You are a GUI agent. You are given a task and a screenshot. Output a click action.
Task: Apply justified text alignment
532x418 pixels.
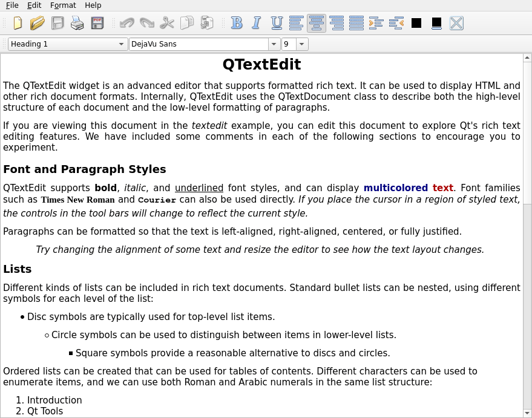point(355,23)
